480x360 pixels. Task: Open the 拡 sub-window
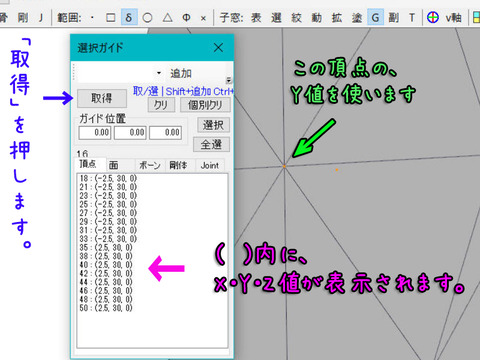[x=337, y=17]
